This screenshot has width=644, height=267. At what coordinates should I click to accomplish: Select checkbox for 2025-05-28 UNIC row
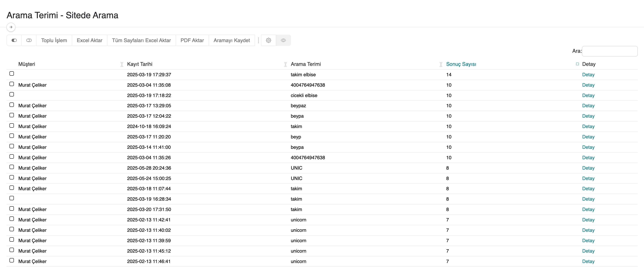[12, 167]
